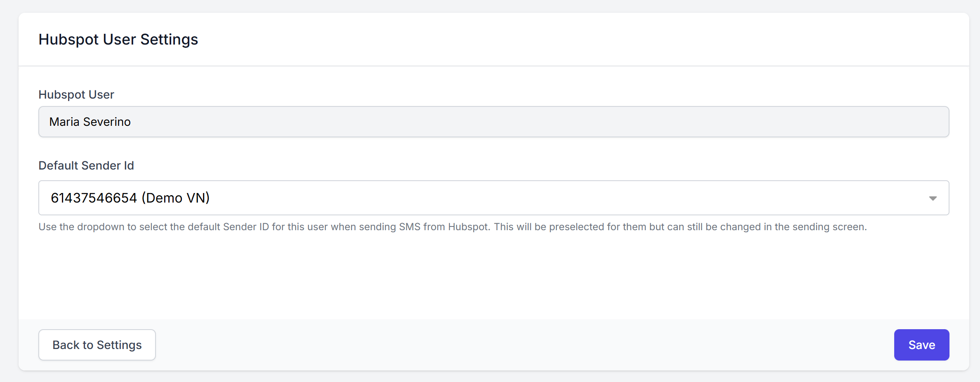
Task: Go back via Back to Settings button
Action: (97, 345)
